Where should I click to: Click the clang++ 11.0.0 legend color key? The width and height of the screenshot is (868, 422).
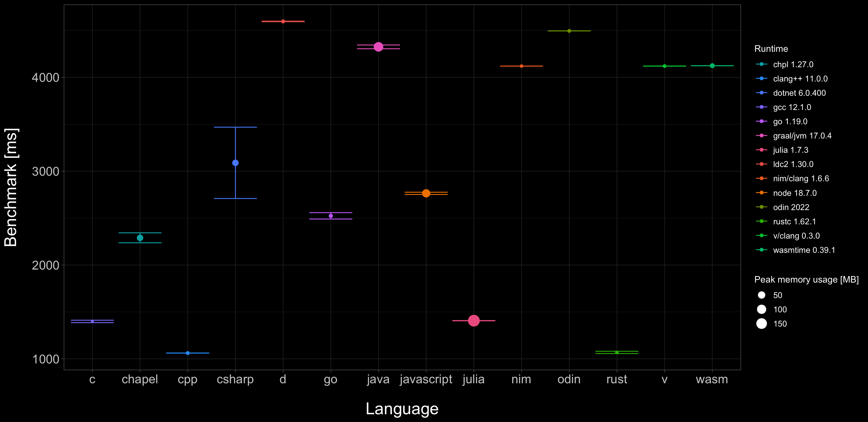coord(762,78)
